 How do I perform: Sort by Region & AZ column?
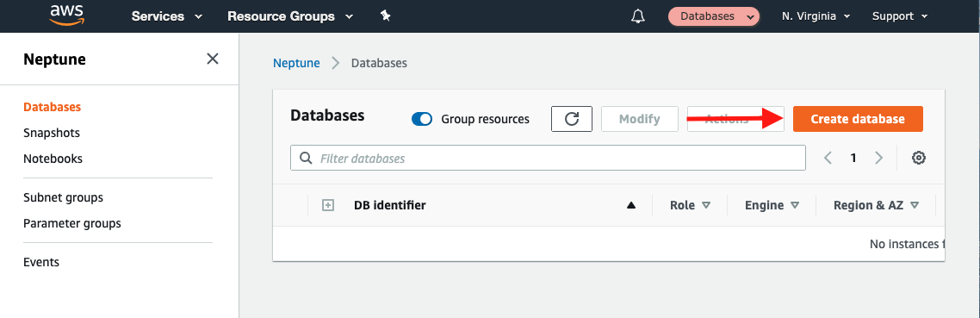click(876, 205)
